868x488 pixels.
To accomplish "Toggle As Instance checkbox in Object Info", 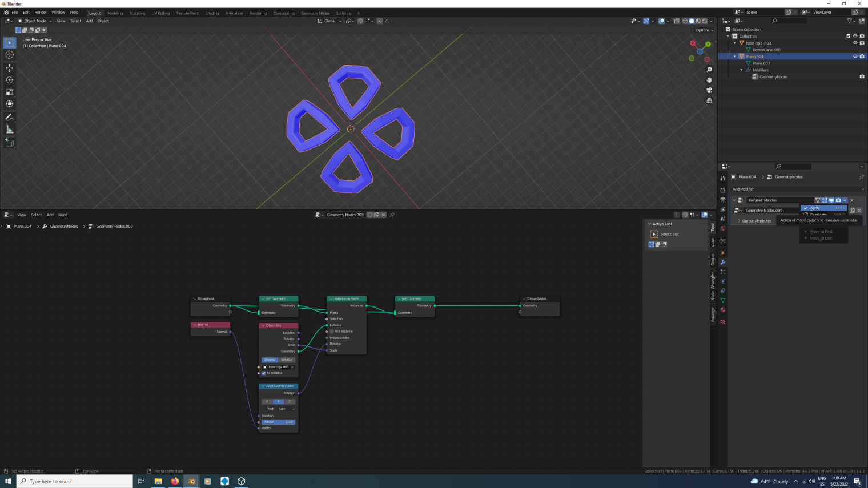I will (264, 373).
